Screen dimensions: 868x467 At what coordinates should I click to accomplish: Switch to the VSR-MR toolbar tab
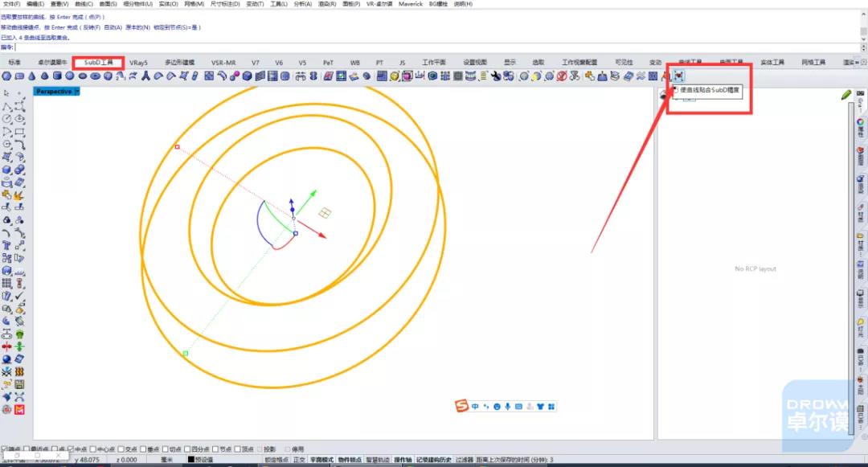[x=223, y=63]
